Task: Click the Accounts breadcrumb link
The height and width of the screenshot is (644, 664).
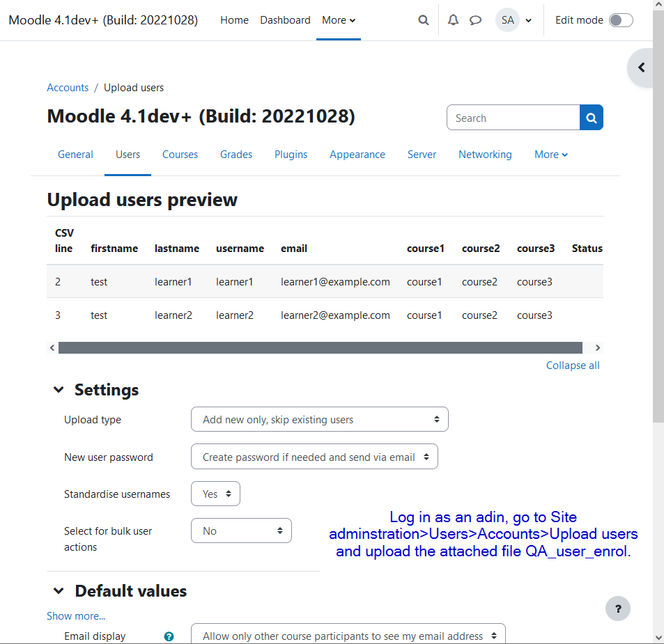Action: point(68,88)
